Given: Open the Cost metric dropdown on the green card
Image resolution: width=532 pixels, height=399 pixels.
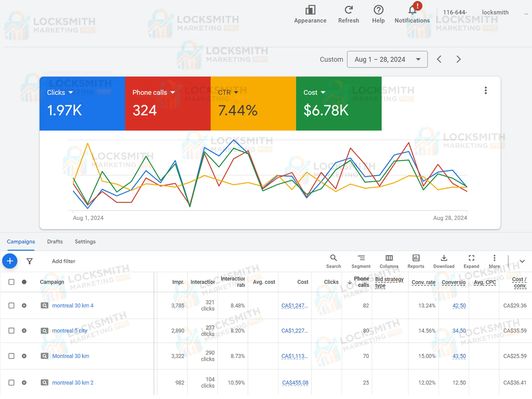Looking at the screenshot, I should 323,92.
